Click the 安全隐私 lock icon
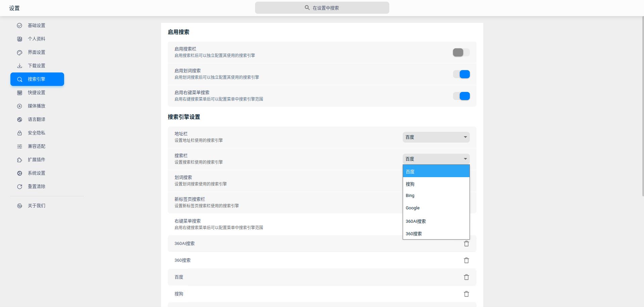The width and height of the screenshot is (644, 307). tap(19, 133)
